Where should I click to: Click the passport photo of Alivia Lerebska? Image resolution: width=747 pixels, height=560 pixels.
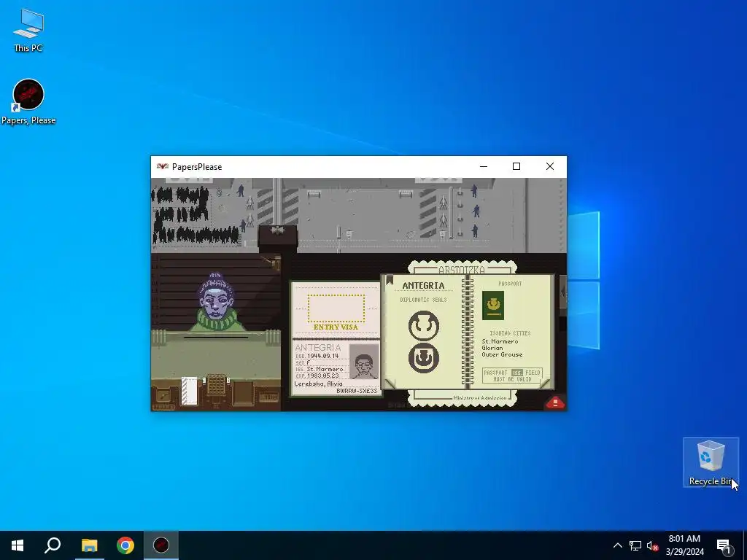point(364,362)
